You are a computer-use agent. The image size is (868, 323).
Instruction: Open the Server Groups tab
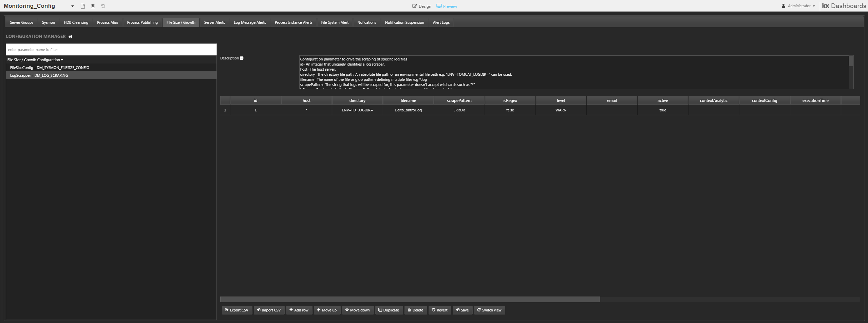tap(21, 22)
